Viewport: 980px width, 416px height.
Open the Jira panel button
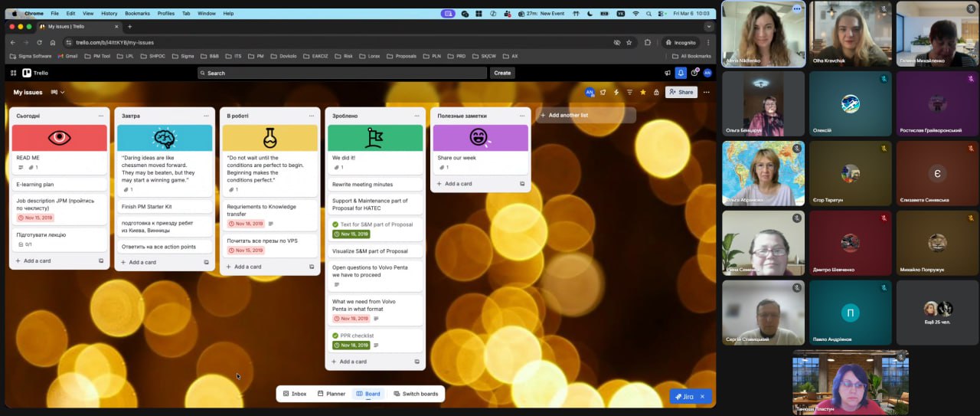tap(691, 396)
